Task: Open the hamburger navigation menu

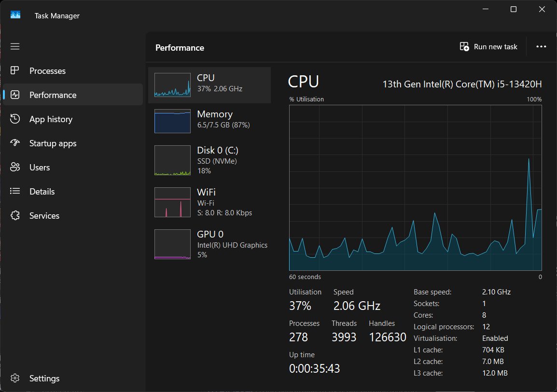Action: point(15,46)
